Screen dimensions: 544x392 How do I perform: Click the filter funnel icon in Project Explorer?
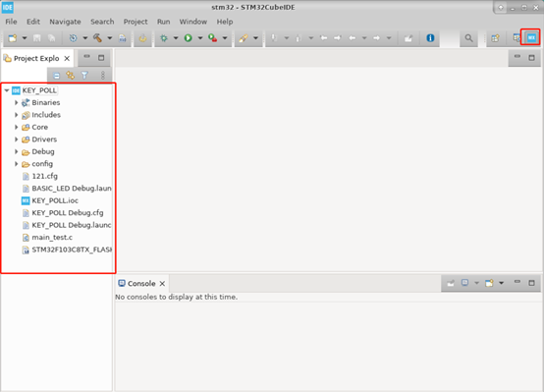tap(84, 76)
